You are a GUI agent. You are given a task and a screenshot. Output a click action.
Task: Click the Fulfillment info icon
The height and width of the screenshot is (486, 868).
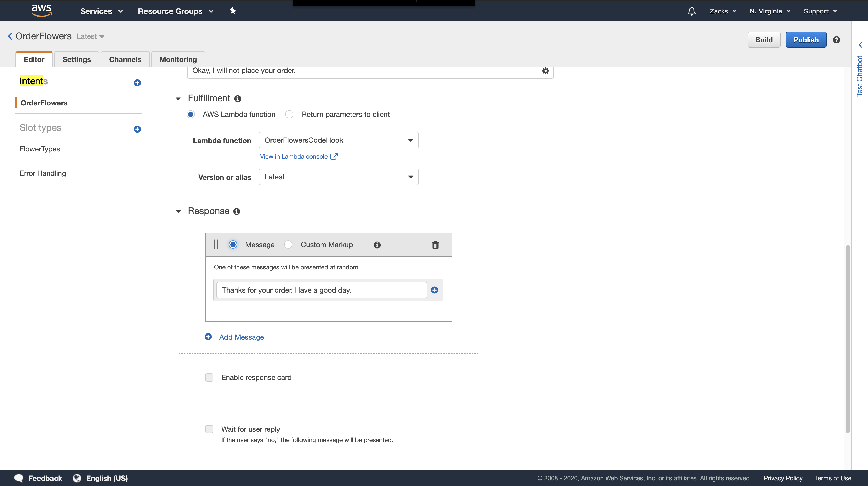[238, 98]
